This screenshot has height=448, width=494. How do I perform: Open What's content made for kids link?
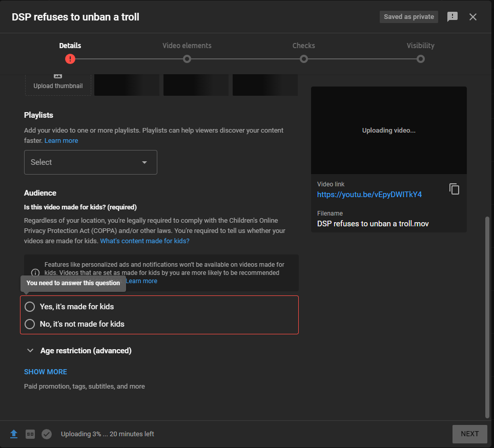(x=145, y=241)
